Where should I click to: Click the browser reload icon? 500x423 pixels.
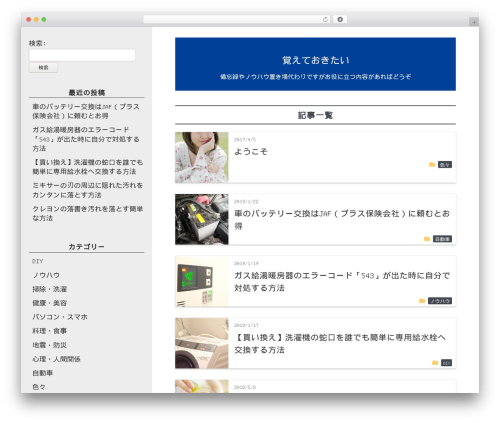pyautogui.click(x=325, y=20)
